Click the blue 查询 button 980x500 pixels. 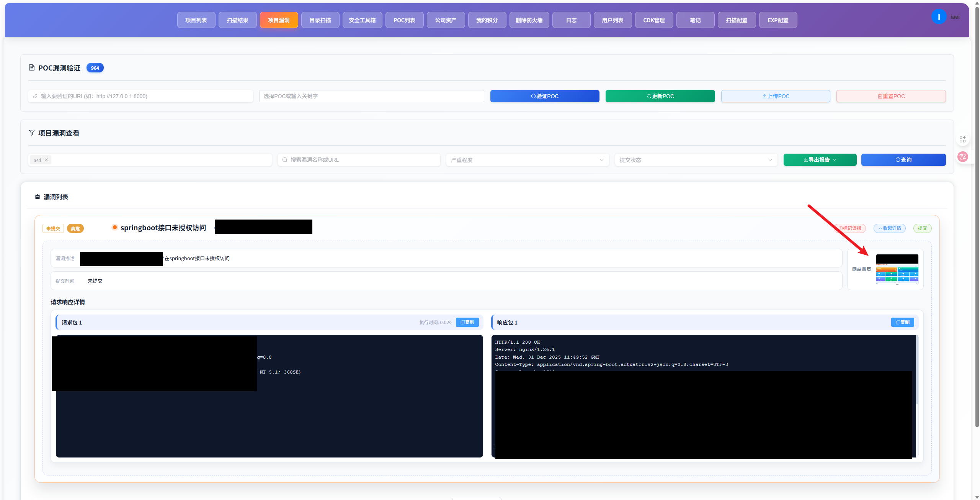click(x=903, y=160)
